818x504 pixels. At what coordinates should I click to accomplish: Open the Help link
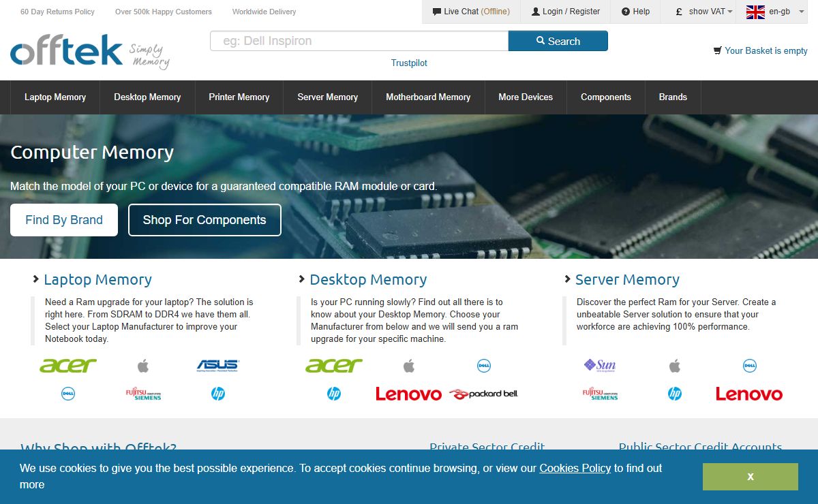click(x=635, y=12)
